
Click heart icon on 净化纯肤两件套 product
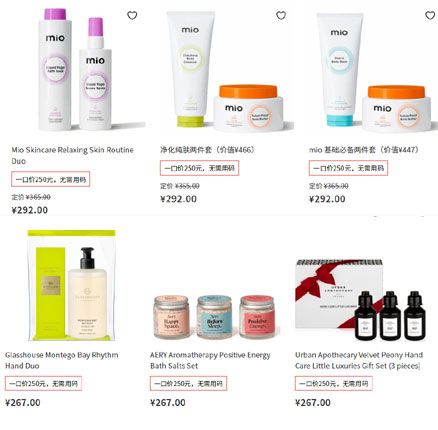281,15
